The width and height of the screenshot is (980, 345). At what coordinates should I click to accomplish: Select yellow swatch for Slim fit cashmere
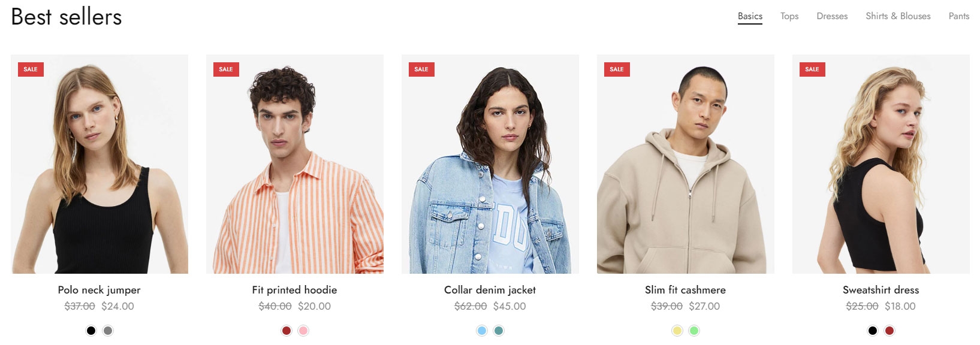point(677,331)
